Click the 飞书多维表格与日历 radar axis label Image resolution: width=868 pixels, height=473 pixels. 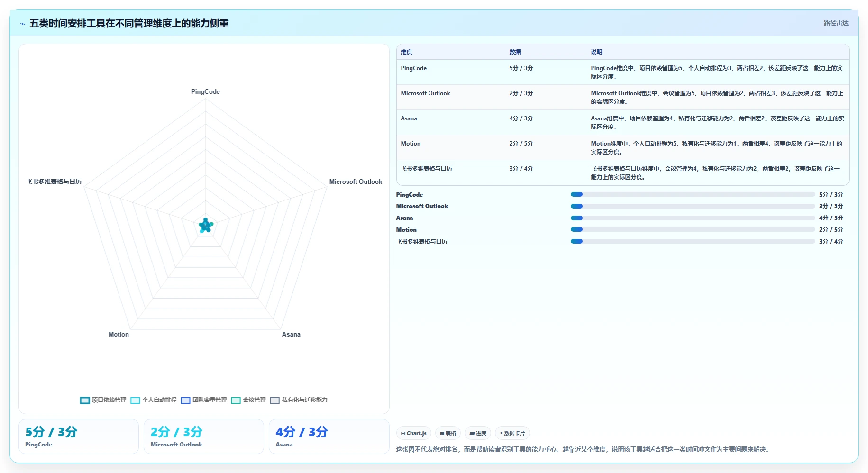[54, 182]
